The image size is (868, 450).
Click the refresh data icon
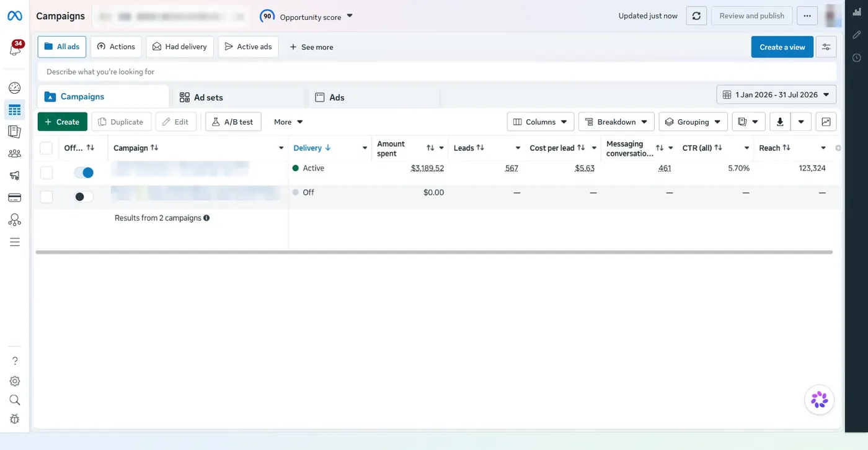(696, 16)
